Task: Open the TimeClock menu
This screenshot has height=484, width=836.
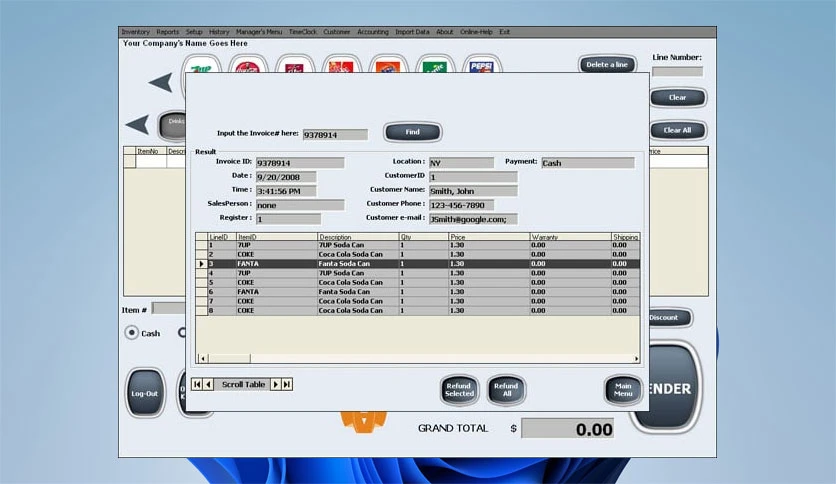Action: coord(303,32)
